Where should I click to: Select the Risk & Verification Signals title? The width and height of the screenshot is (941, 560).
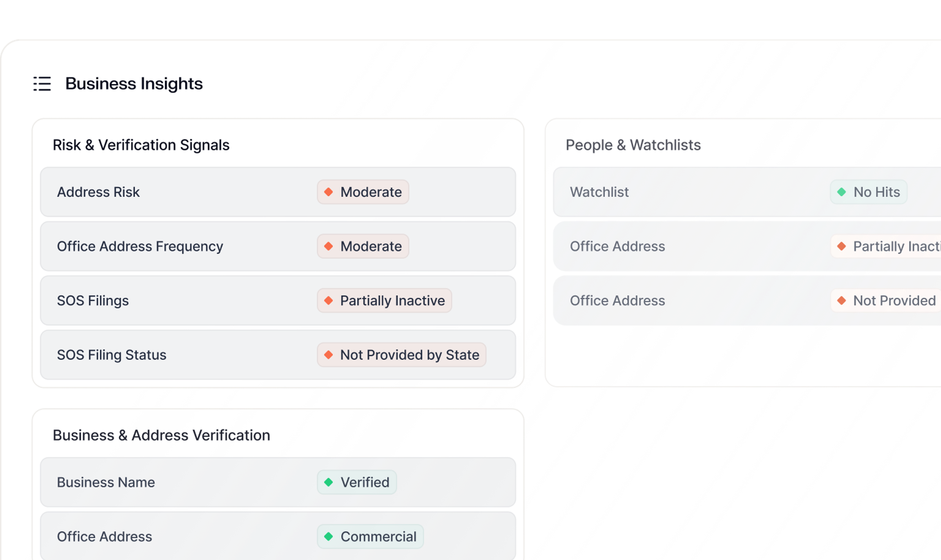(141, 145)
